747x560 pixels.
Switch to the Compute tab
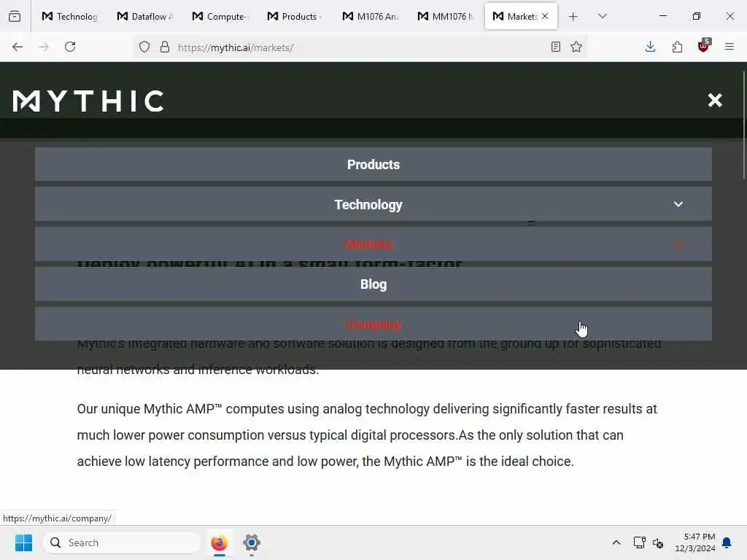(220, 16)
